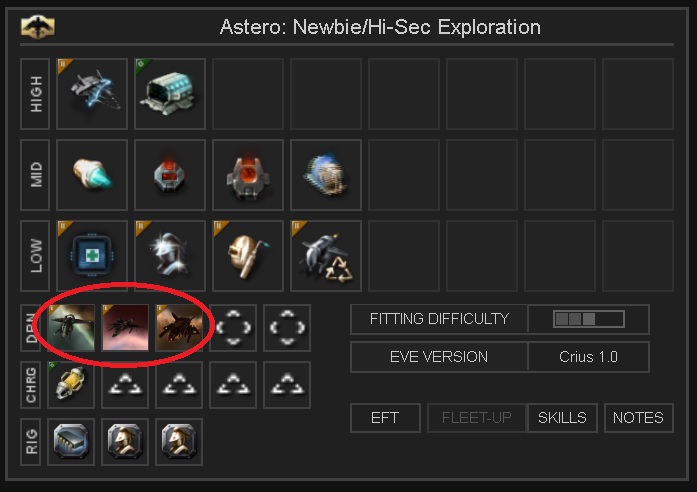Click the damage control module in low slot
697x492 pixels.
(92, 256)
